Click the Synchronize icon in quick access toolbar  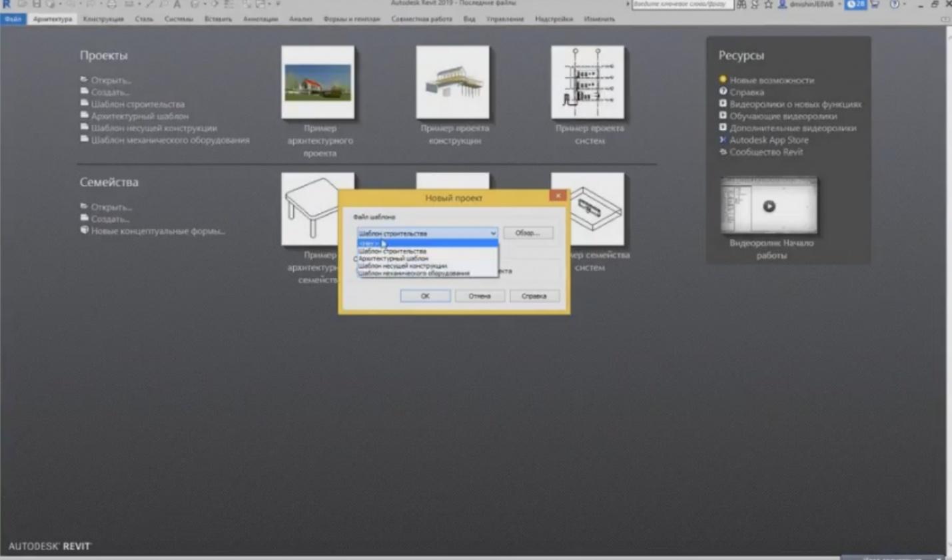51,4
